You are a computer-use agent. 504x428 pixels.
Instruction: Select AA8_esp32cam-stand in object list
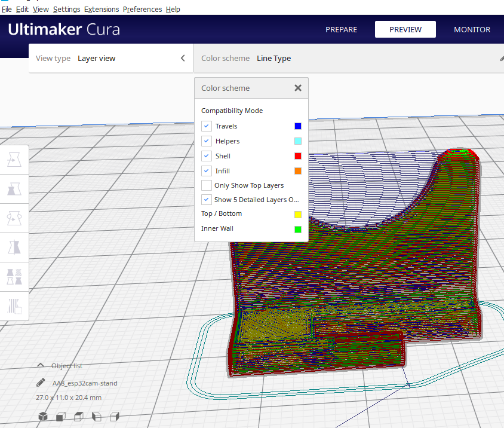[85, 383]
